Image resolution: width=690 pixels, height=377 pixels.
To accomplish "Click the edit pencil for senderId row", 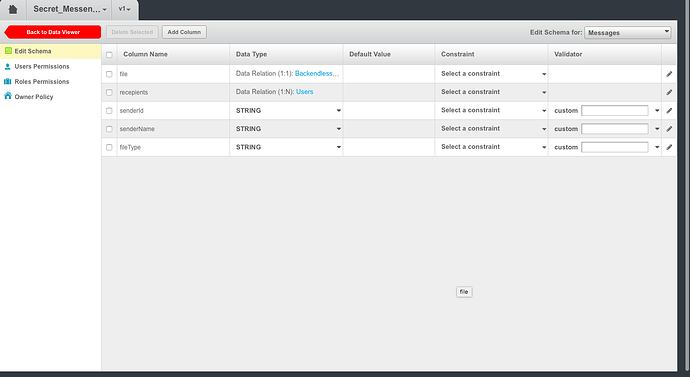I will 669,110.
